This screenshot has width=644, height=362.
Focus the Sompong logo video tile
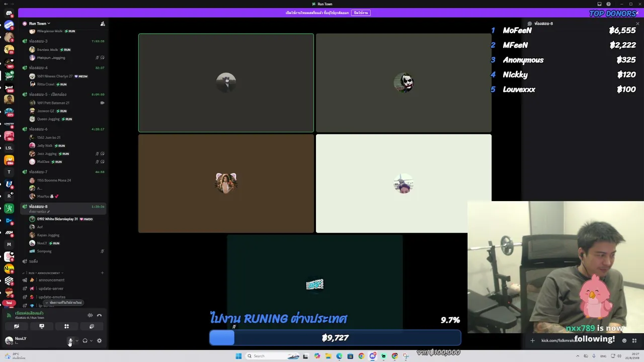tap(315, 285)
